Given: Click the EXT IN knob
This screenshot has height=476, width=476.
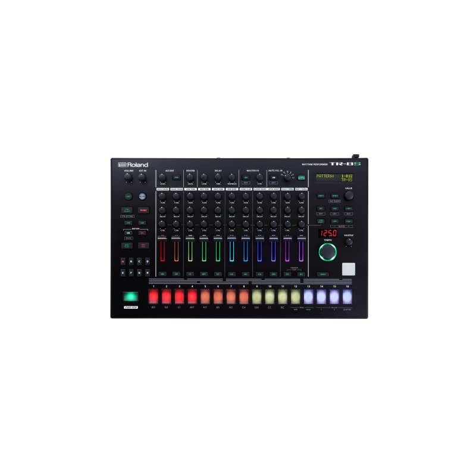Looking at the screenshot, I should tap(142, 177).
